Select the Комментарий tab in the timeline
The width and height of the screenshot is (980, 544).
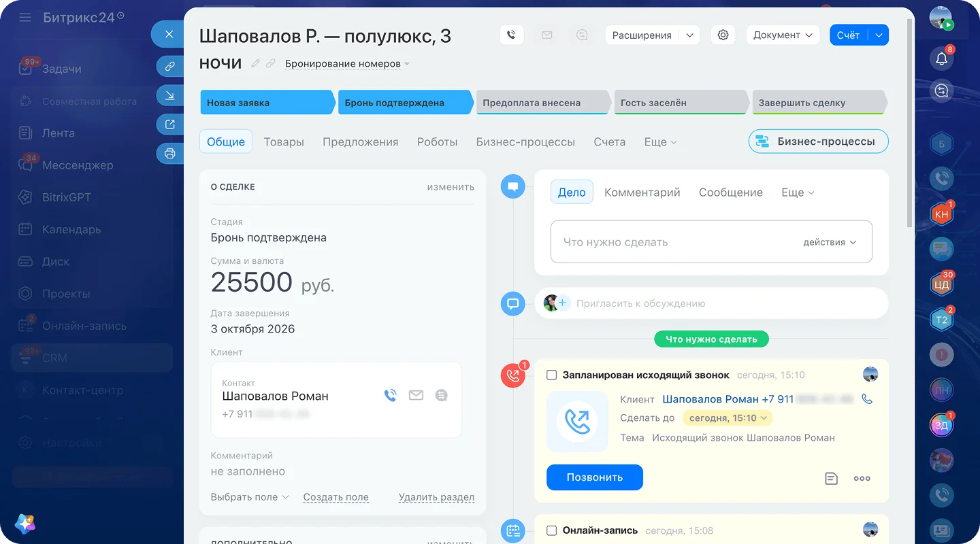(642, 192)
